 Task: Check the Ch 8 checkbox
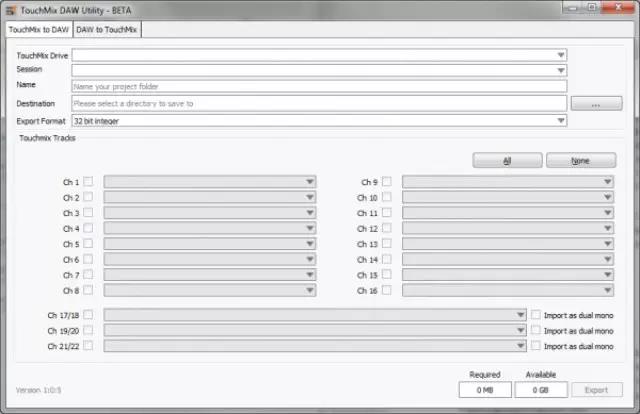[x=88, y=290]
